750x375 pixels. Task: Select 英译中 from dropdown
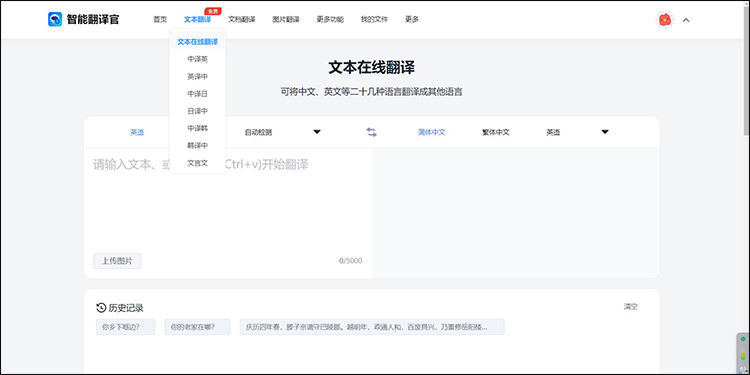(198, 77)
